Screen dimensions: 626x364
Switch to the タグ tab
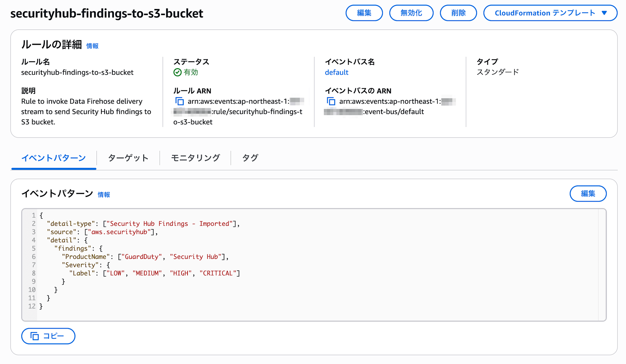[250, 158]
